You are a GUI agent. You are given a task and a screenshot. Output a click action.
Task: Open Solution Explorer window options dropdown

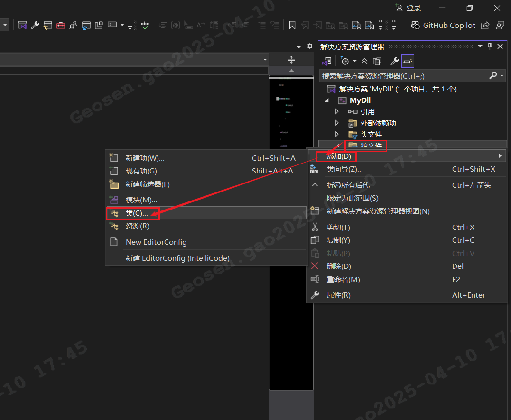coord(480,46)
